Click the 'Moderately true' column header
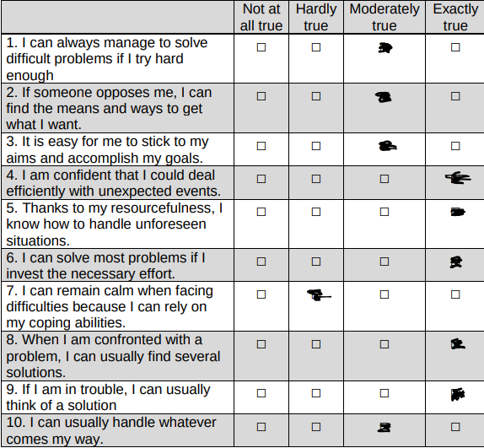The image size is (484, 448). [385, 17]
